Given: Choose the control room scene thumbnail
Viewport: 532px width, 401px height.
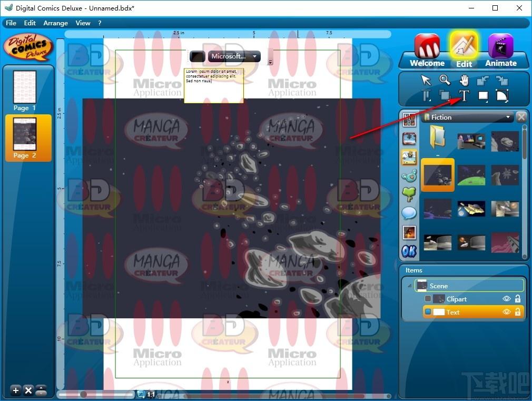Looking at the screenshot, I should pyautogui.click(x=471, y=142).
